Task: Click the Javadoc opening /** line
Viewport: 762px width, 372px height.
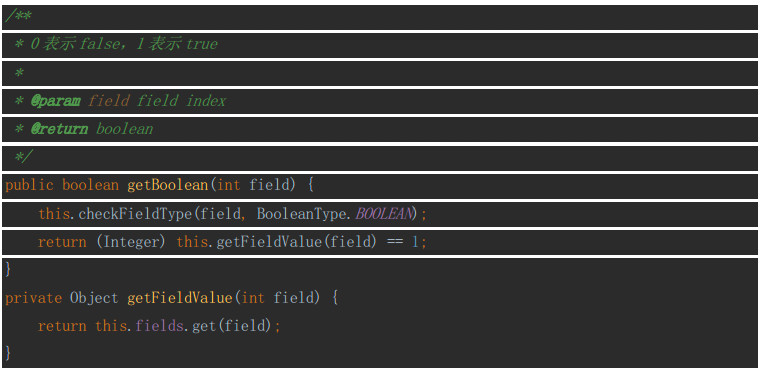Action: [x=380, y=18]
